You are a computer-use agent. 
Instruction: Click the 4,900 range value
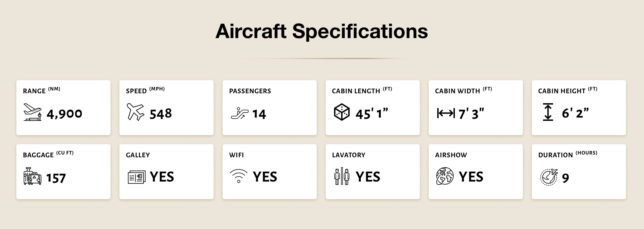tap(64, 114)
